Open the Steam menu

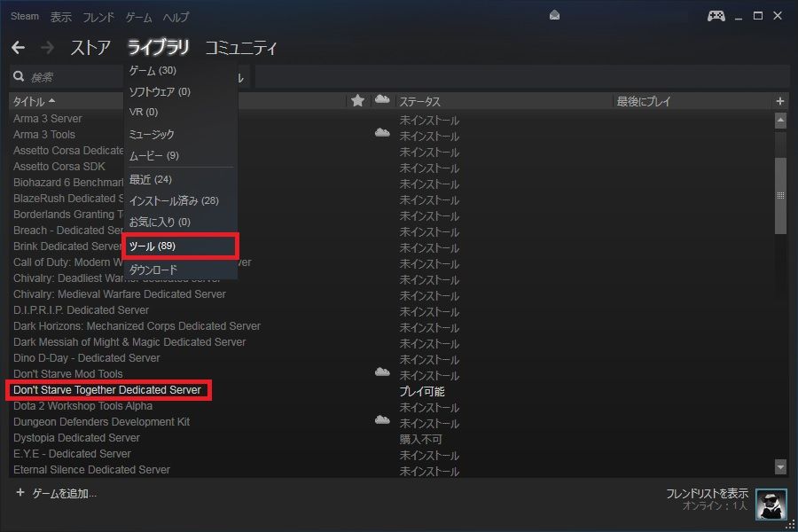click(x=25, y=16)
